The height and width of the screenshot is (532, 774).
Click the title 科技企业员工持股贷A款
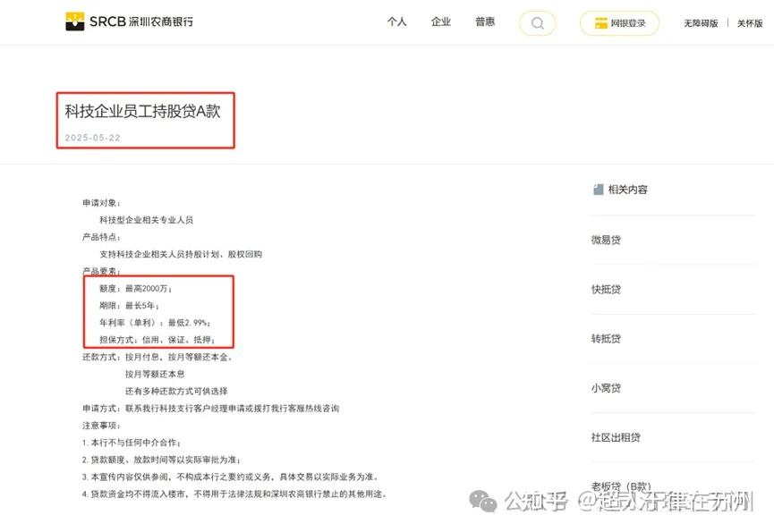click(x=142, y=111)
